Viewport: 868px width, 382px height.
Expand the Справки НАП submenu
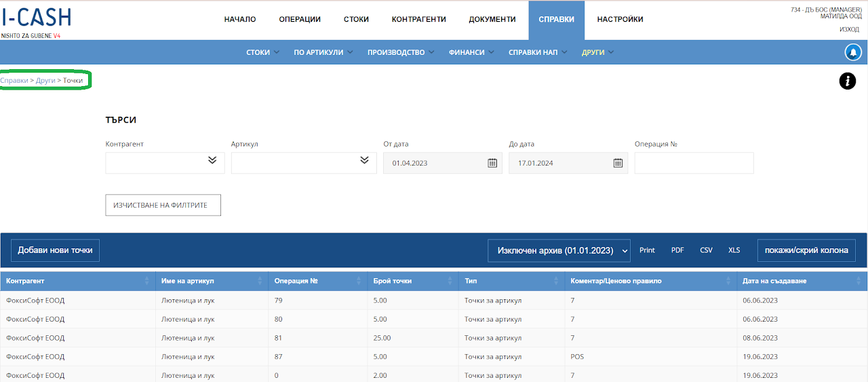(537, 52)
